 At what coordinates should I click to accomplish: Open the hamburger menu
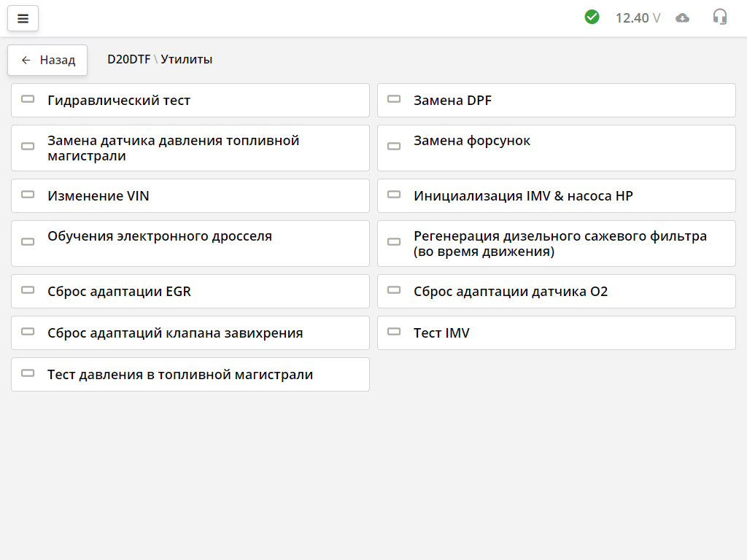click(23, 18)
